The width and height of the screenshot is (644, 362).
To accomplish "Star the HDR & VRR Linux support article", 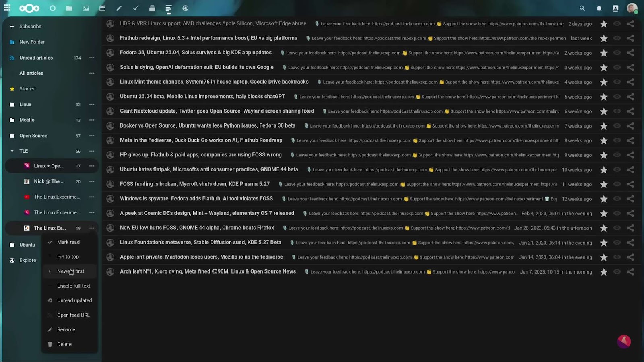I will point(603,24).
